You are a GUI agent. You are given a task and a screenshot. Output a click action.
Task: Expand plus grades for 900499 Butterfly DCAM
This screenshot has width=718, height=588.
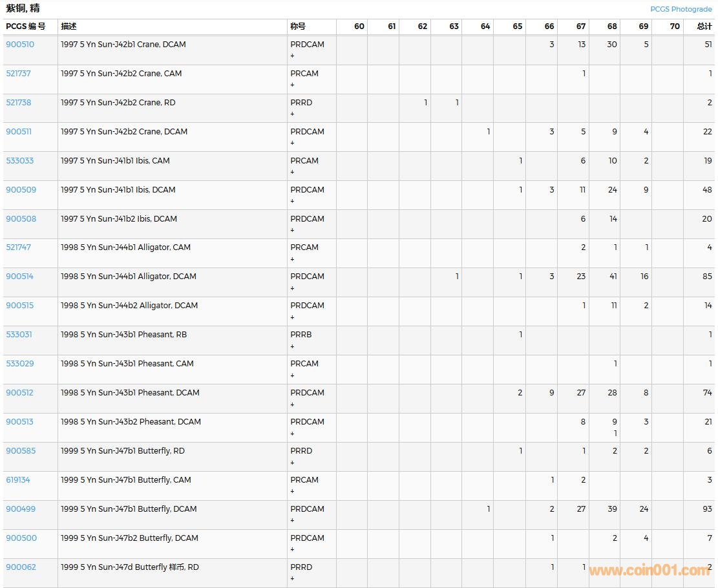tap(292, 521)
